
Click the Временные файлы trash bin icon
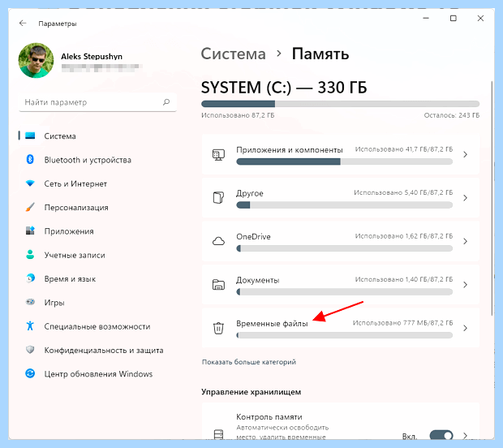(x=218, y=328)
